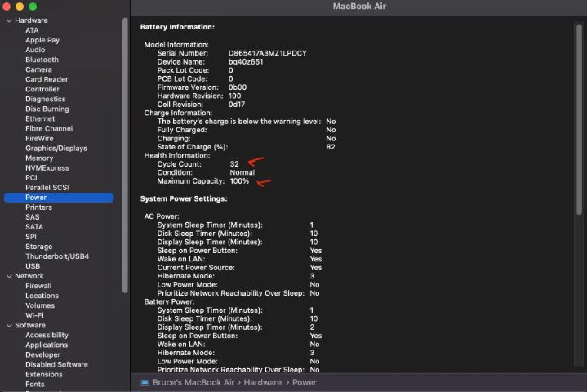Select Extensions under Software

pos(44,374)
